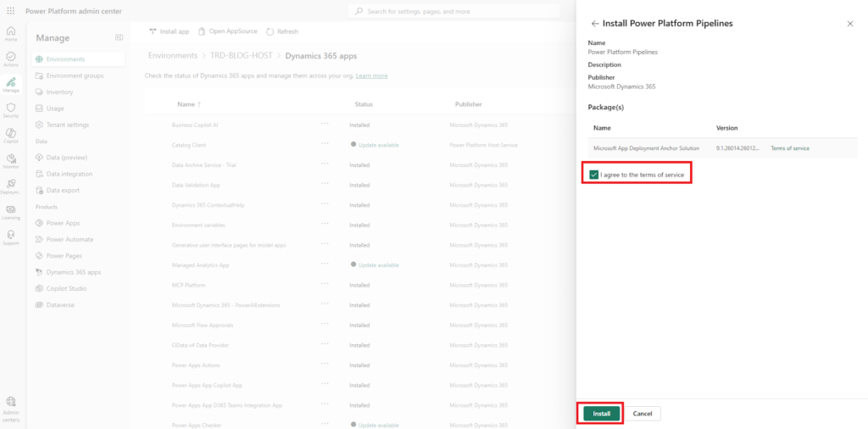Go to Home in left rail
The image size is (868, 429).
11,34
